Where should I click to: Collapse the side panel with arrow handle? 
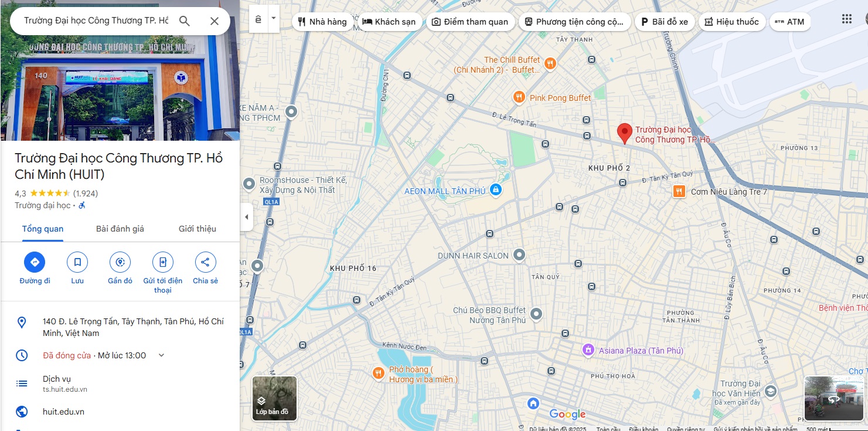246,217
